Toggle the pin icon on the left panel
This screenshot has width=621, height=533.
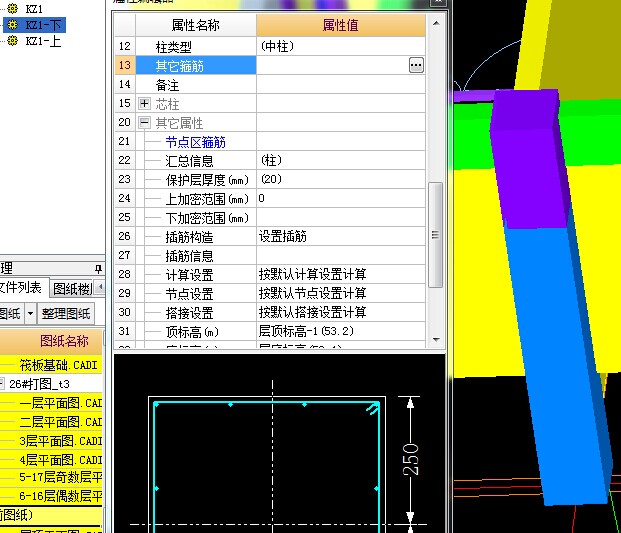[98, 269]
